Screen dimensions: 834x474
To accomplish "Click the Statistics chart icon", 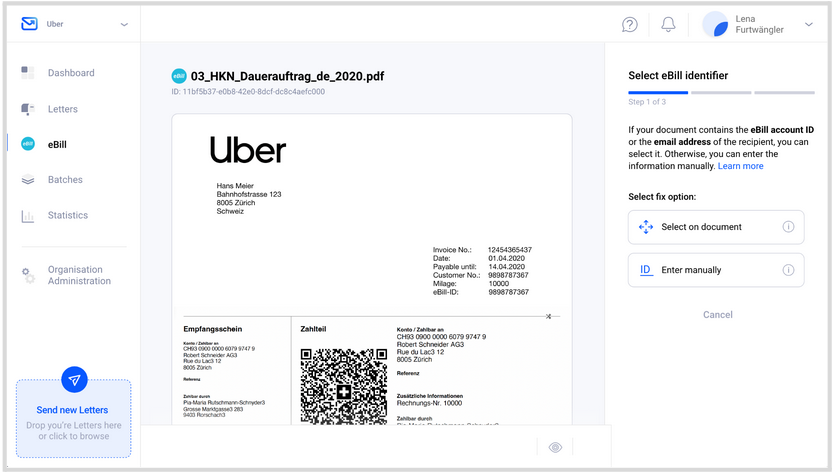I will coord(28,216).
